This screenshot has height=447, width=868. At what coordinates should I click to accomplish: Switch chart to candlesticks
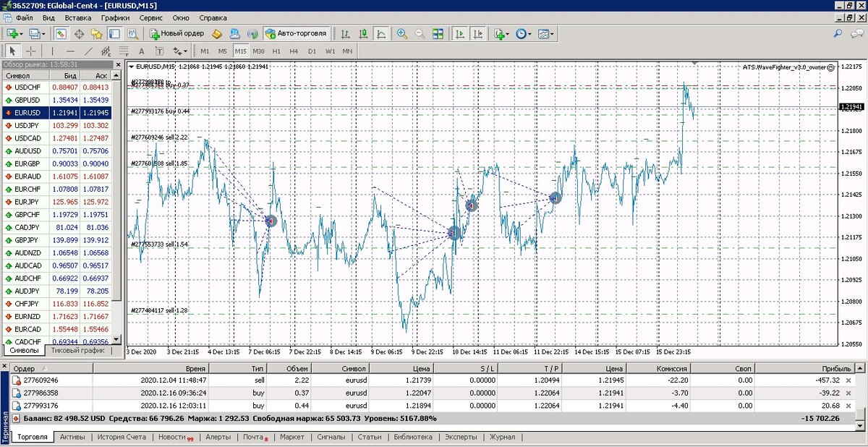coord(364,33)
